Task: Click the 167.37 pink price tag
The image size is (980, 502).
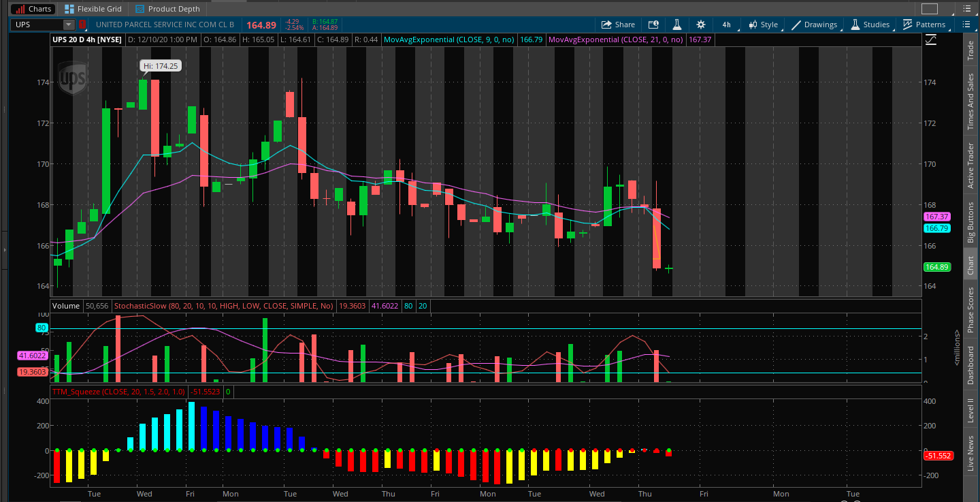Action: 936,217
